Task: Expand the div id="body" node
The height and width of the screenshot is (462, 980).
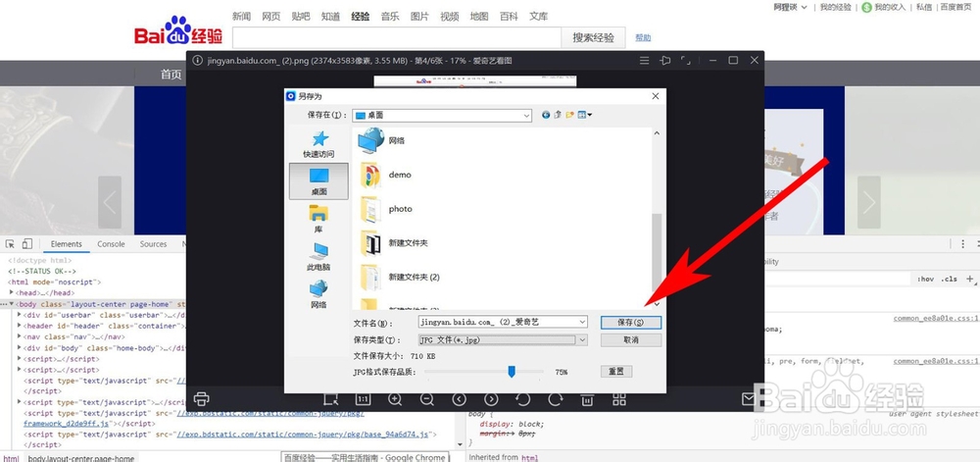Action: tap(20, 348)
